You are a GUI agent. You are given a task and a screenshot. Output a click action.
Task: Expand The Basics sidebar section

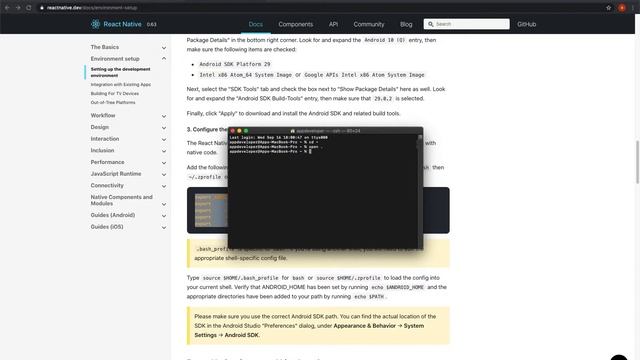pyautogui.click(x=129, y=47)
